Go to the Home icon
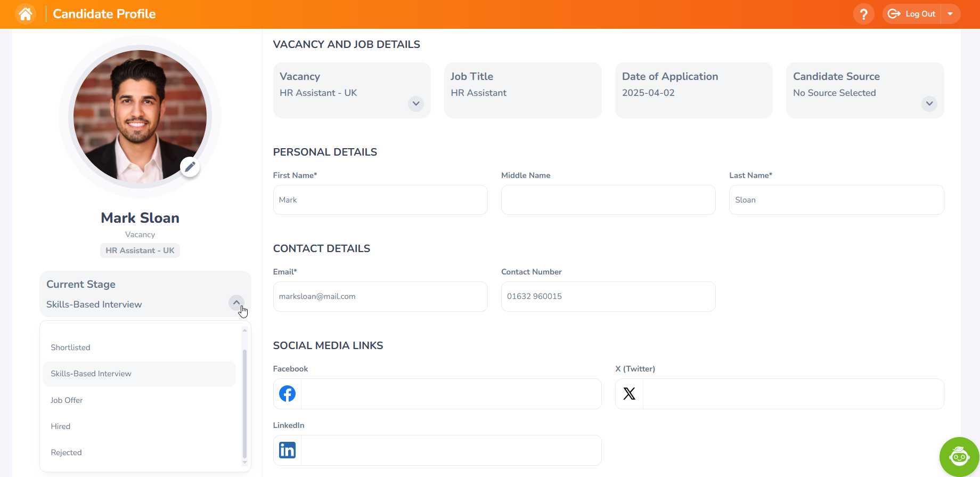Viewport: 980px width, 477px height. (x=26, y=14)
